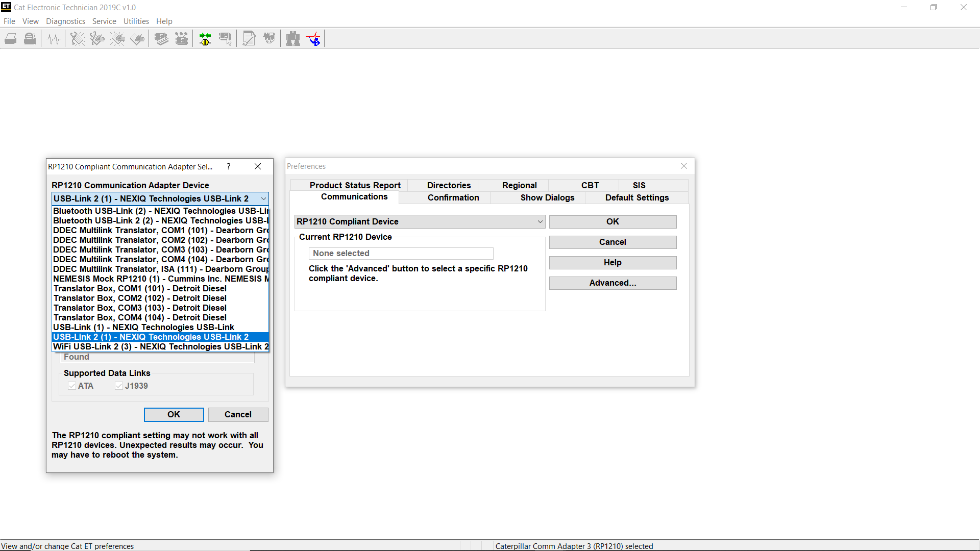Select the ECM Summary toolbar icon
Image resolution: width=980 pixels, height=551 pixels.
(x=161, y=38)
